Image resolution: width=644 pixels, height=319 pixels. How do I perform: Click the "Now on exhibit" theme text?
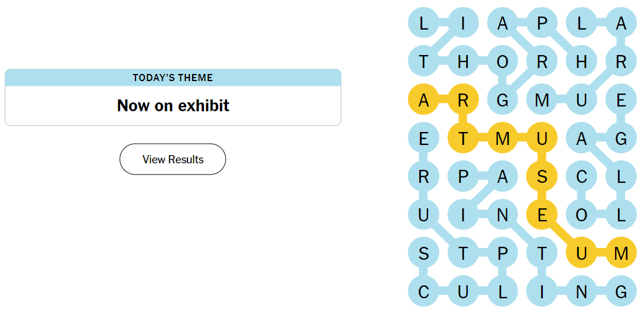173,106
